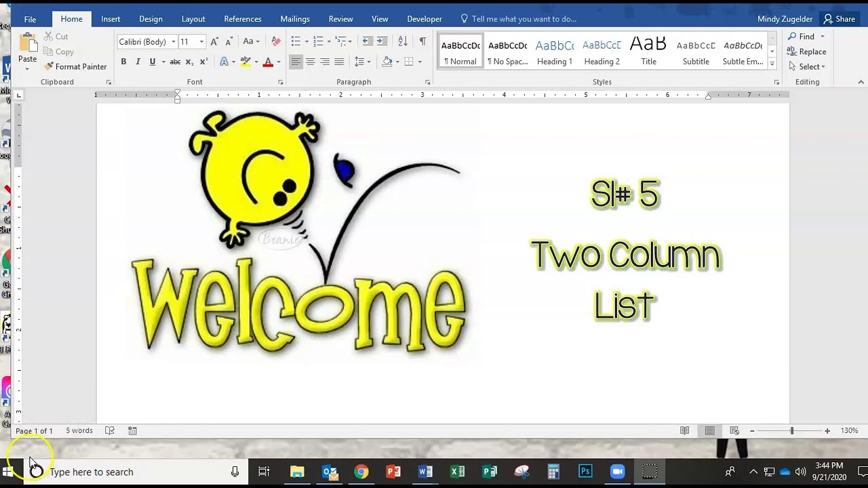
Task: Toggle Superscript formatting
Action: tap(203, 62)
